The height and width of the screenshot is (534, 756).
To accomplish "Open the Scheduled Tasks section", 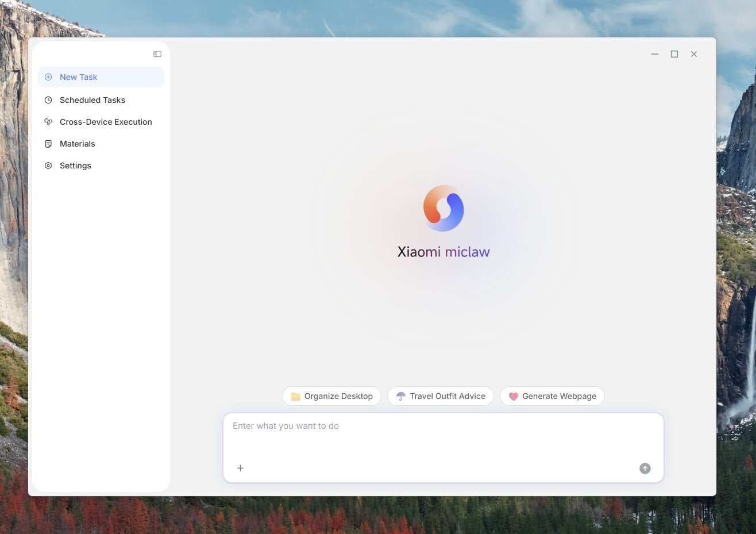I will (x=92, y=99).
